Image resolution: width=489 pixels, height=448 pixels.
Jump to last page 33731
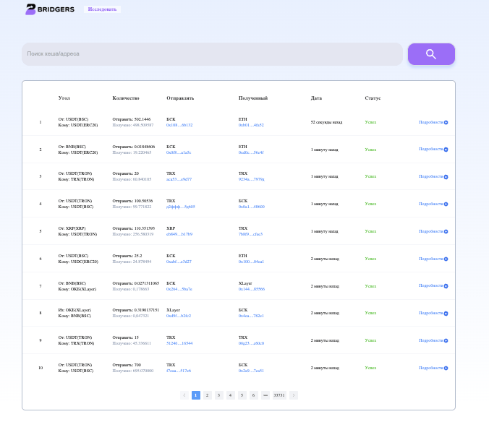click(279, 395)
